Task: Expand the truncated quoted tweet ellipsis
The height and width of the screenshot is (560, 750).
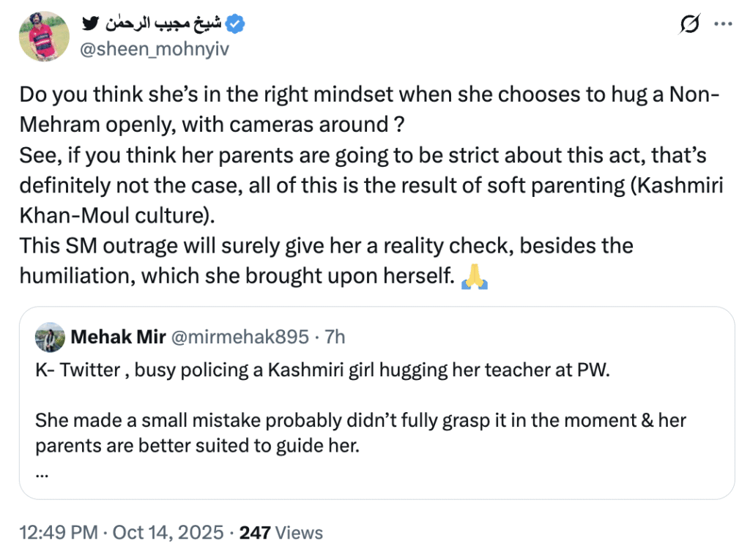Action: 42,472
